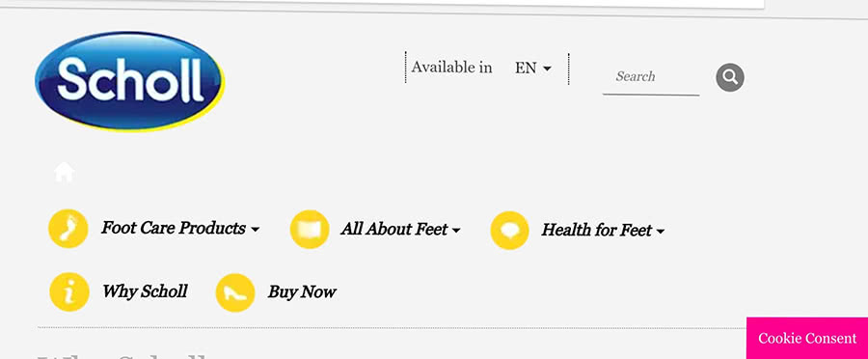The width and height of the screenshot is (868, 359).
Task: Click the yellow info icon
Action: 69,292
